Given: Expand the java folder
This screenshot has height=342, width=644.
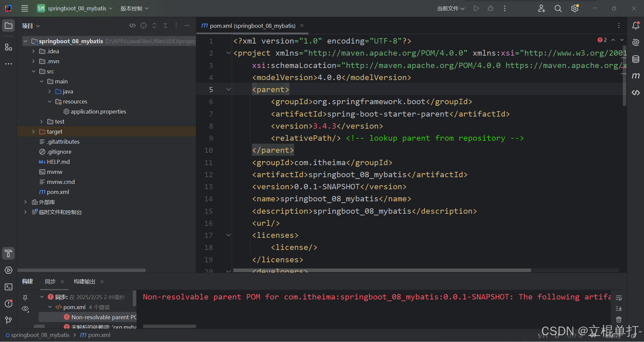Looking at the screenshot, I should coord(49,91).
